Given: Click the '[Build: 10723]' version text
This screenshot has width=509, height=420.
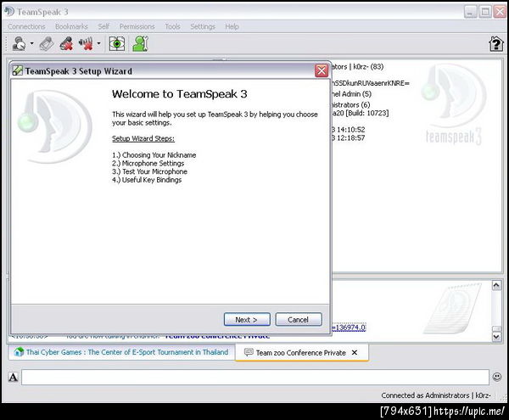Looking at the screenshot, I should [367, 113].
